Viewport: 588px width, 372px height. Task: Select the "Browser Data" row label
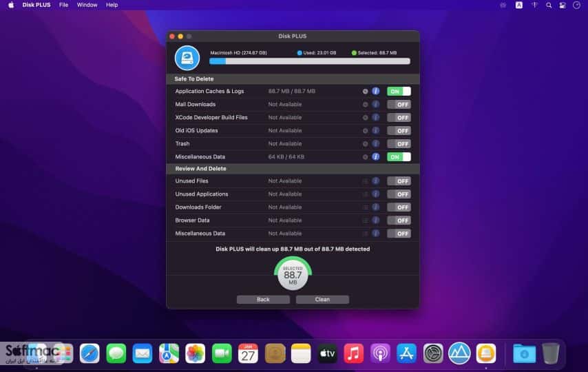(x=192, y=220)
